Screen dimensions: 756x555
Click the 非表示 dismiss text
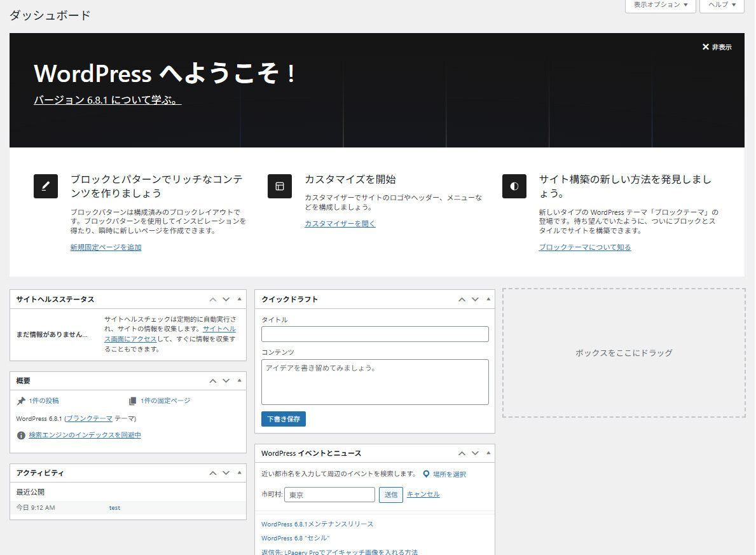click(x=722, y=47)
